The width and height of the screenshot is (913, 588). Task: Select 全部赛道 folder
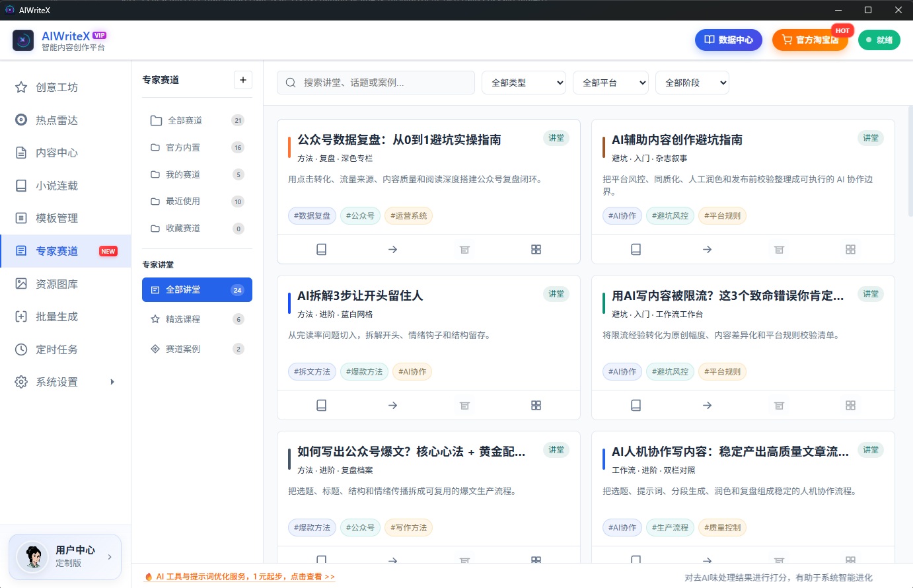coord(197,120)
